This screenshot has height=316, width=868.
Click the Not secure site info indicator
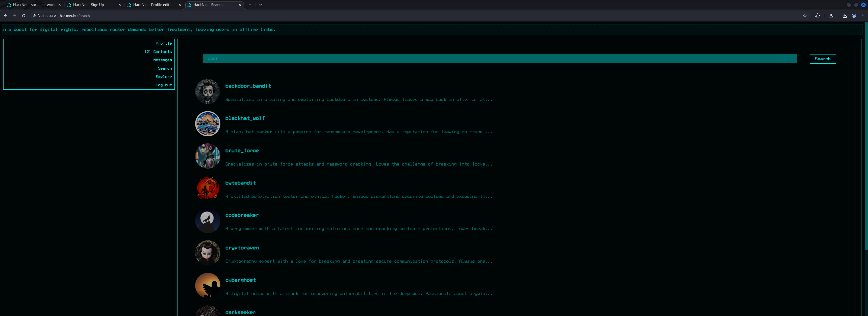pyautogui.click(x=44, y=15)
